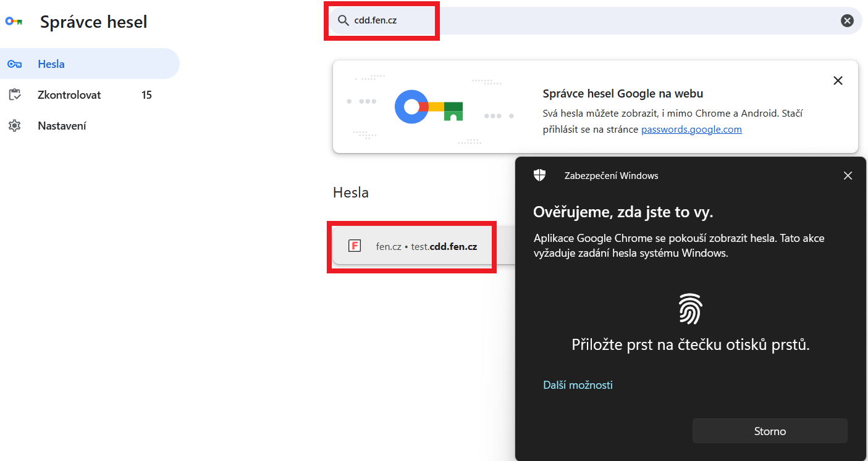Click the fingerprint icon in dialog
The height and width of the screenshot is (461, 868).
coord(690,309)
